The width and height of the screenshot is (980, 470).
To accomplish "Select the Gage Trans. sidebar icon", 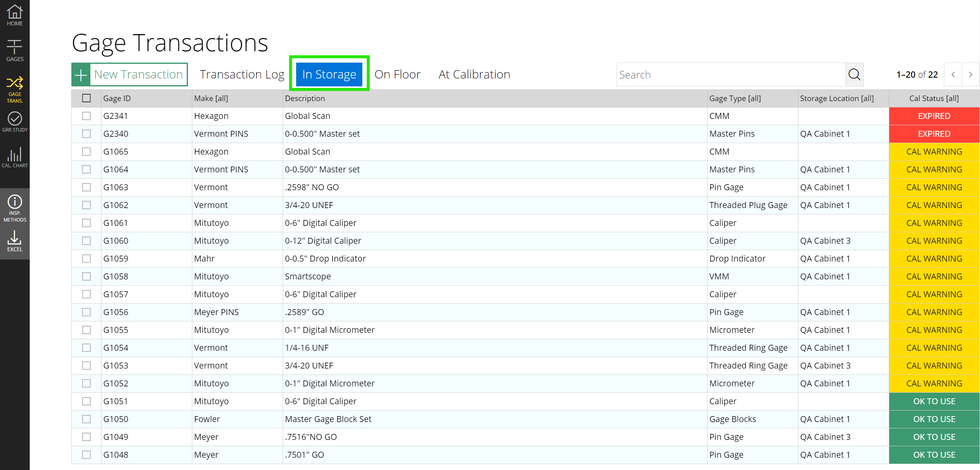I will (x=15, y=90).
